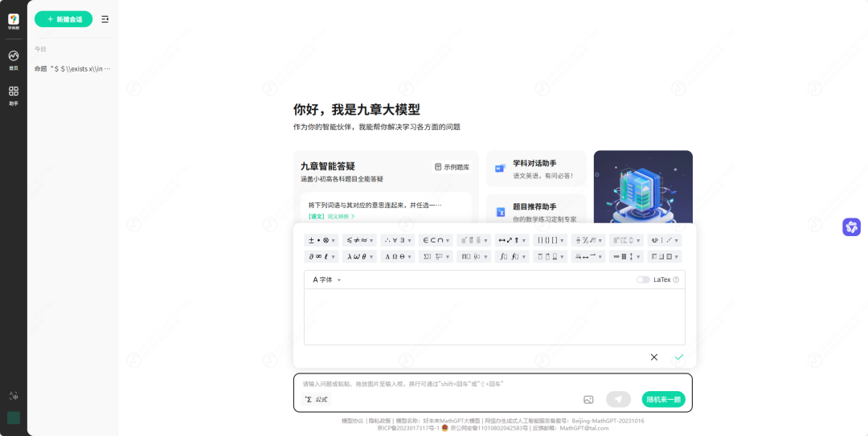868x436 pixels.
Task: Click the Σ 公式 formula button
Action: (x=316, y=400)
